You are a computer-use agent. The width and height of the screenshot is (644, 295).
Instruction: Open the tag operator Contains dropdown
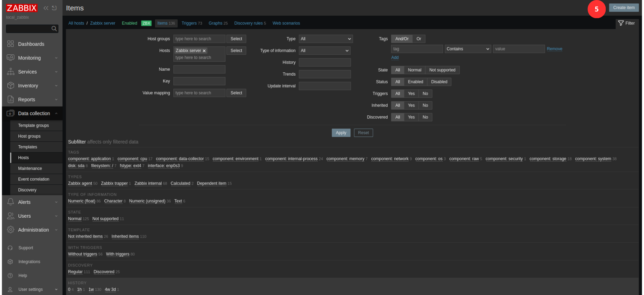pos(468,49)
